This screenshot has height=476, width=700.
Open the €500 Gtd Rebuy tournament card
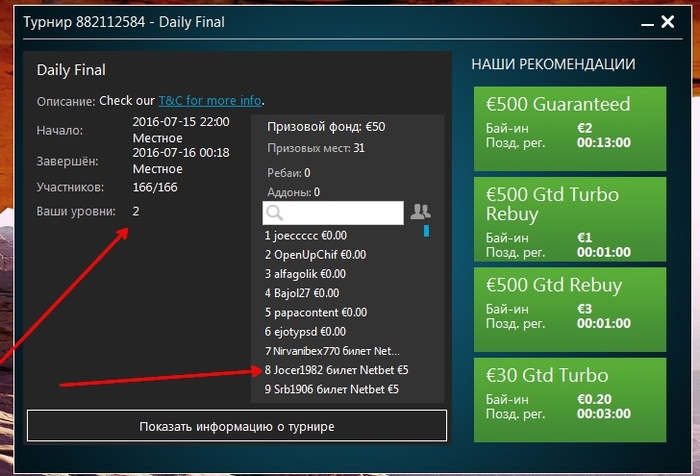click(x=570, y=309)
